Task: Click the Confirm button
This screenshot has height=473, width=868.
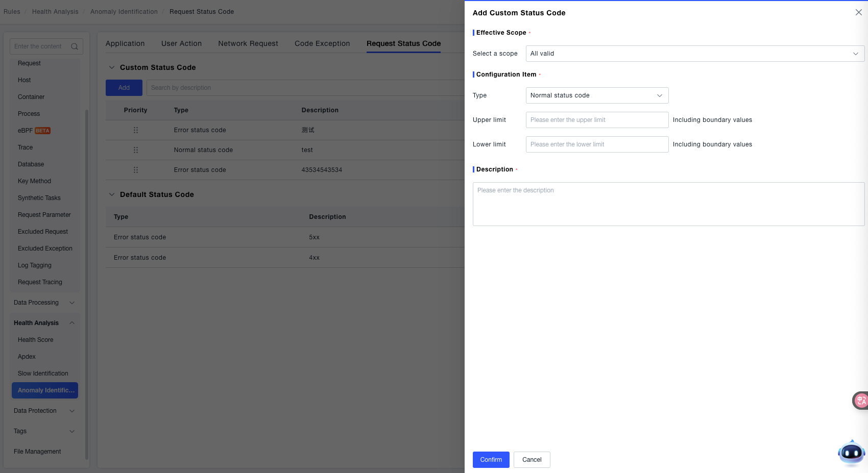Action: [x=491, y=460]
